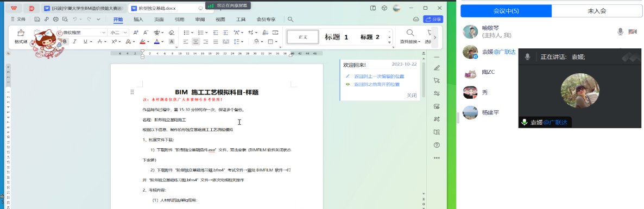
Task: Toggle Underline formatting
Action: (x=85, y=41)
